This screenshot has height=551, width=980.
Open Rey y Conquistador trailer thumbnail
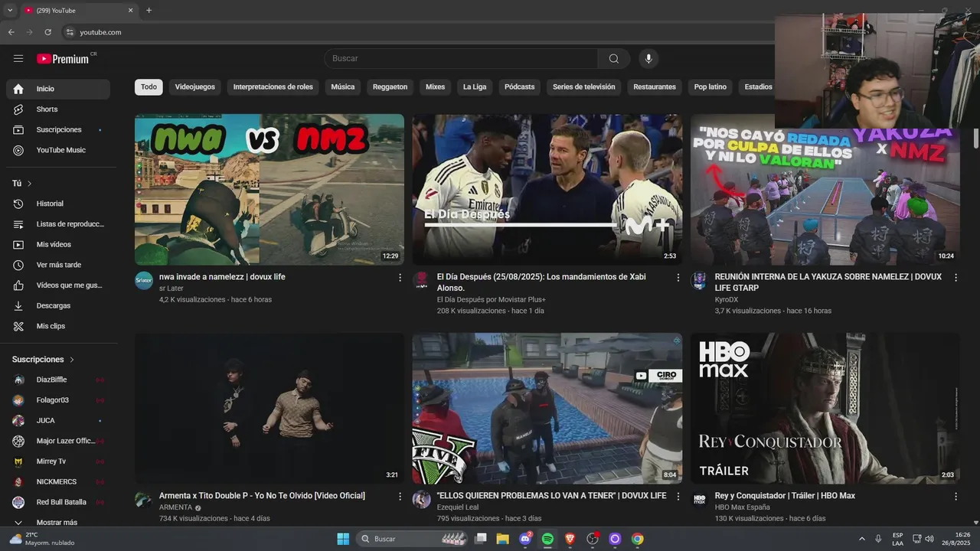click(x=825, y=409)
